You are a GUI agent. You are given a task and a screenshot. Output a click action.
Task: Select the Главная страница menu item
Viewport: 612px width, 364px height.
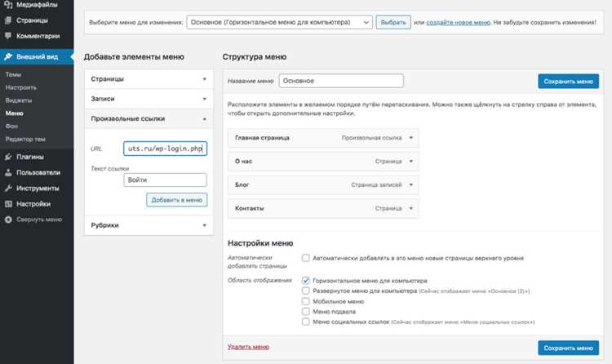[x=323, y=138]
